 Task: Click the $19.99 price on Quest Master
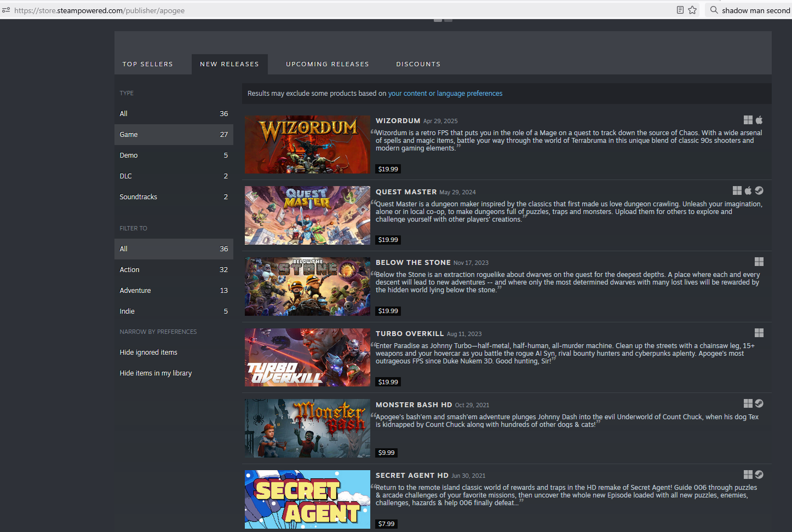pyautogui.click(x=388, y=240)
